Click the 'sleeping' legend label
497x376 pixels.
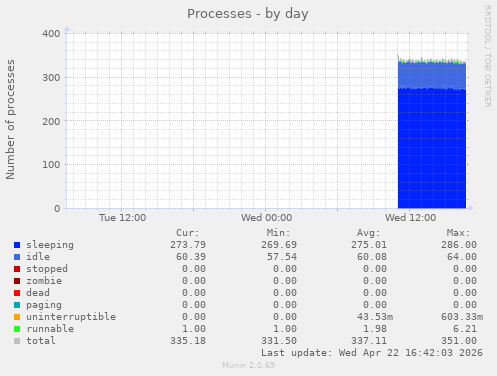pyautogui.click(x=50, y=245)
